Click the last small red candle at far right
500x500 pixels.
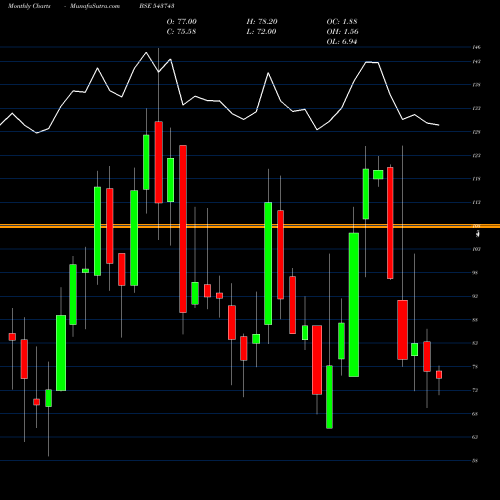tap(439, 375)
